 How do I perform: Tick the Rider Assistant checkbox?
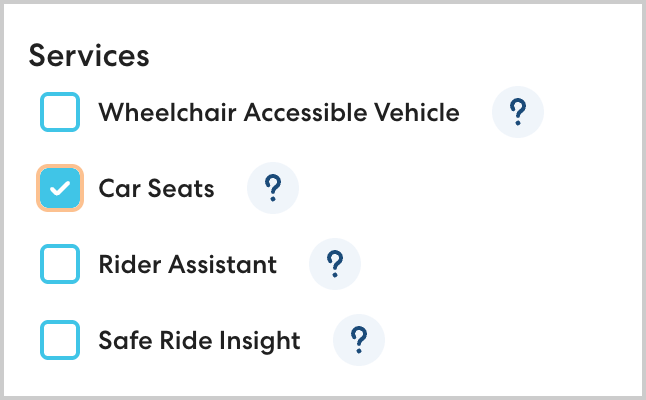click(x=60, y=264)
